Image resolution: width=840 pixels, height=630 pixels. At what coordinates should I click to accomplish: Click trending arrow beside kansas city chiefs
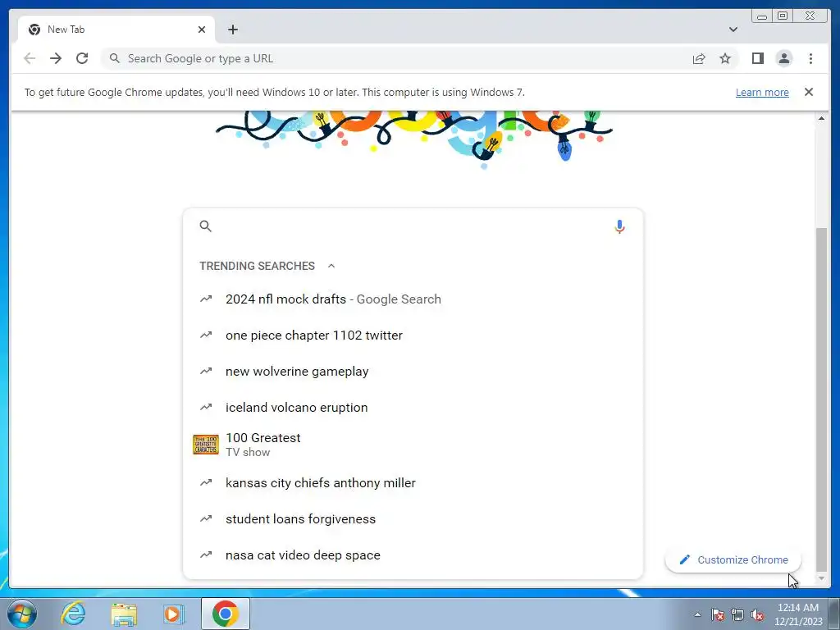pos(206,482)
